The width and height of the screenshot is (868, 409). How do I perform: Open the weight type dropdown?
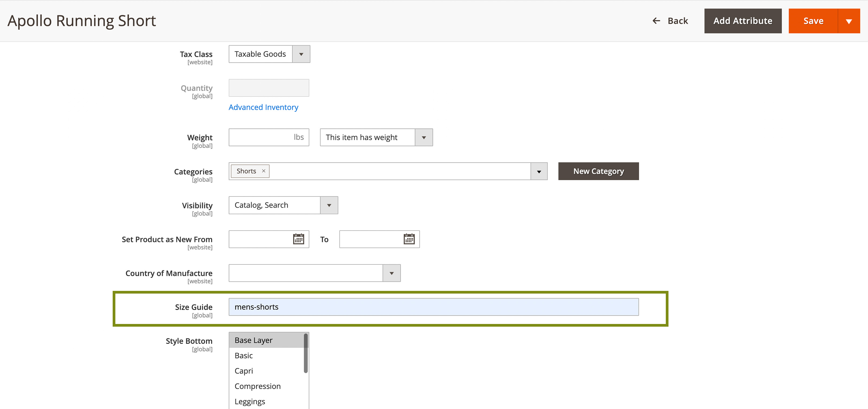point(424,137)
